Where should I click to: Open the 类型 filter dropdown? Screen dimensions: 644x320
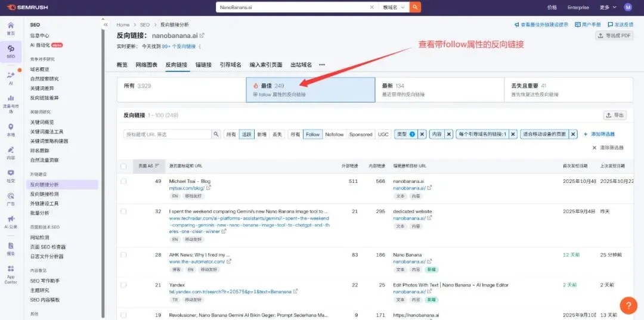point(406,134)
